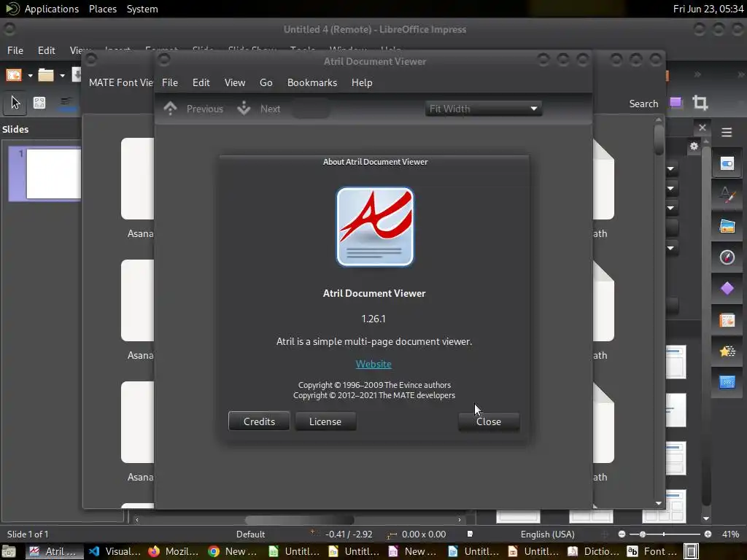
Task: Switch to Mozilla Firefox in taskbar
Action: coord(174,551)
